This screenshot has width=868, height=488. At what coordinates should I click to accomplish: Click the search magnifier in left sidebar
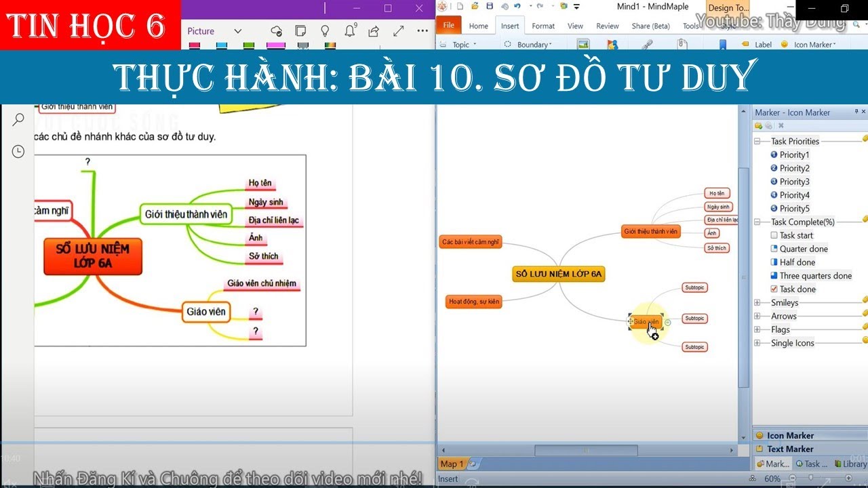pyautogui.click(x=18, y=120)
